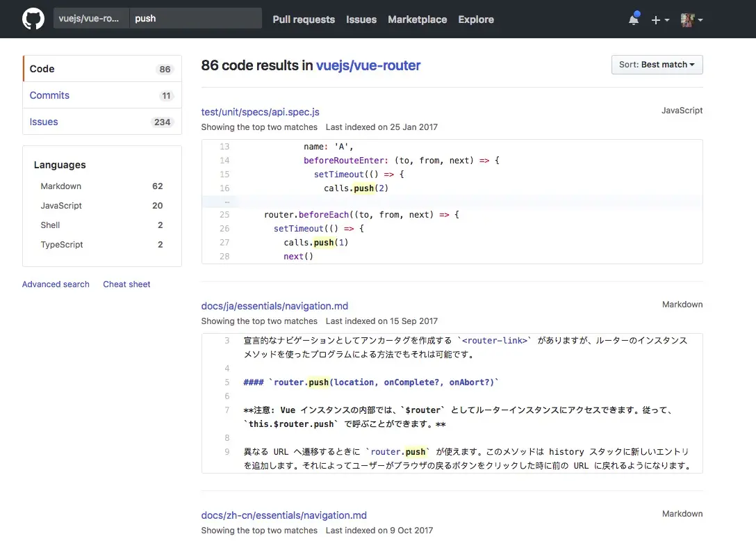The image size is (756, 541).
Task: Click highlighted 'push' in calls.push(1)
Action: click(324, 242)
